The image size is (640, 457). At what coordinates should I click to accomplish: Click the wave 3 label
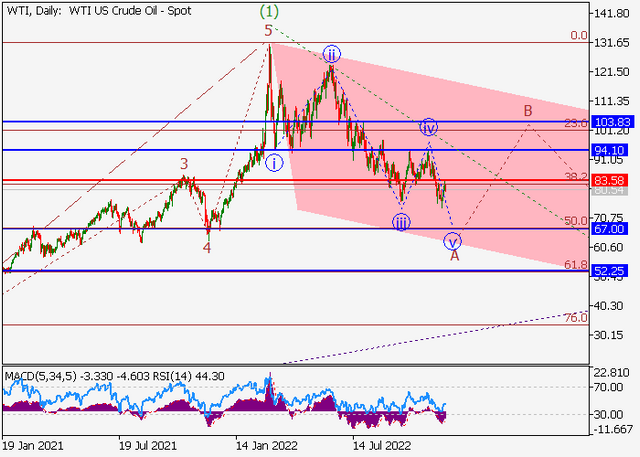click(184, 164)
